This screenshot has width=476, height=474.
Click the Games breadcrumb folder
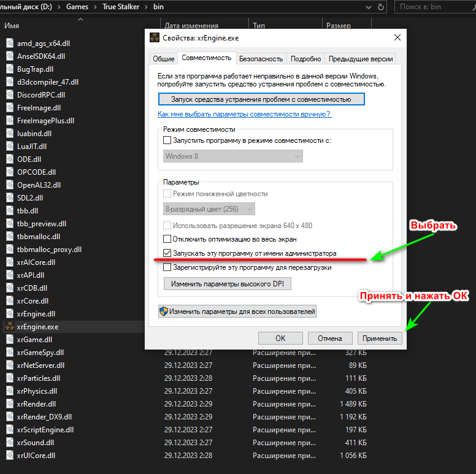click(77, 7)
